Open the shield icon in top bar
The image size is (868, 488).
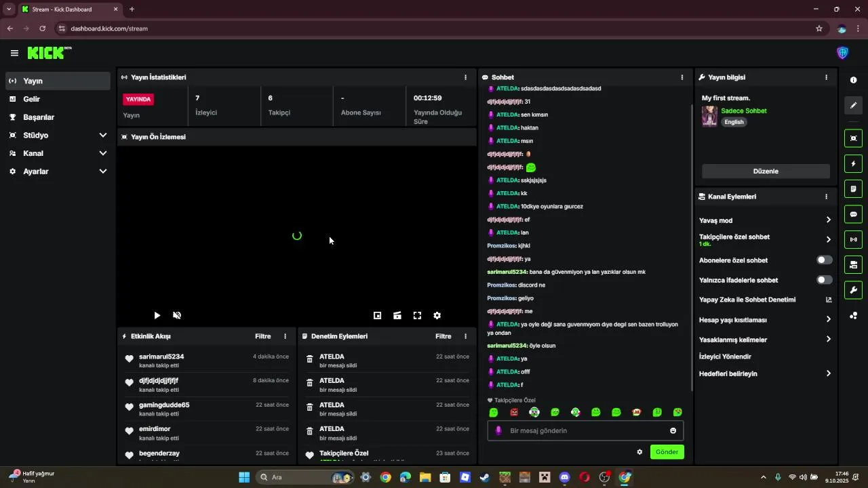[842, 53]
